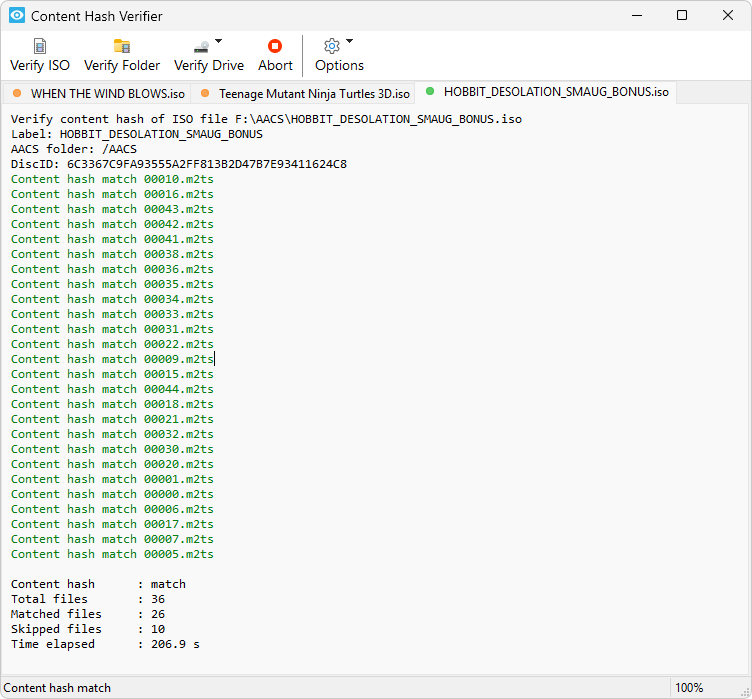Click the 'Label: HOBBIT_DESOLATION_SMAUG_BONUS' line
Viewport: 752px width, 699px height.
137,134
